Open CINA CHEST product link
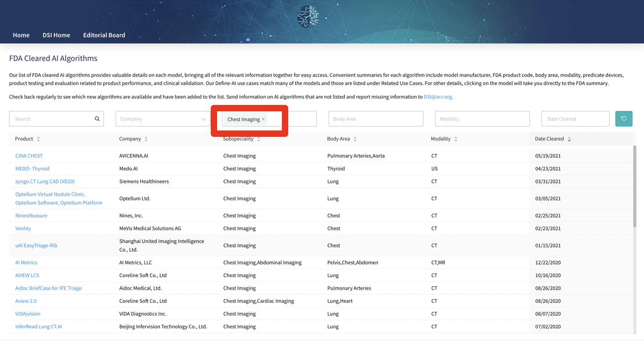 coord(29,156)
